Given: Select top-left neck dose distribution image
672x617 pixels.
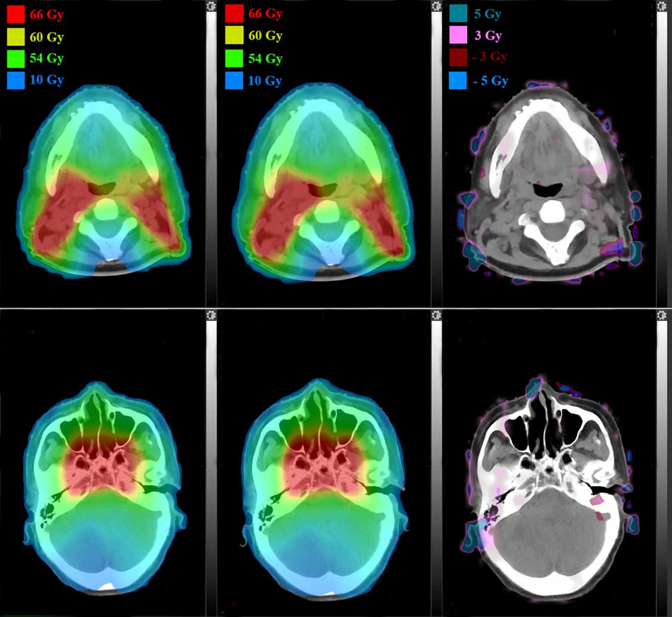Looking at the screenshot, I should pos(103,182).
